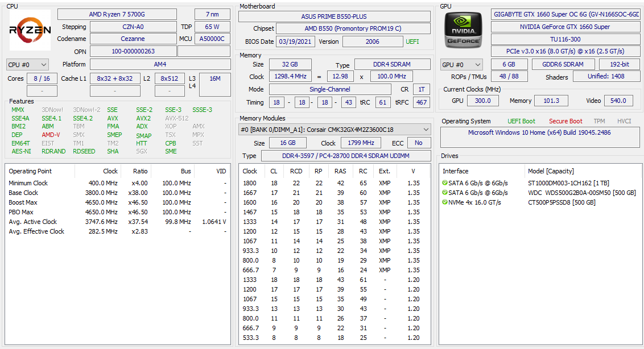
Task: Select the Avg. Effective Clock row
Action: [117, 231]
